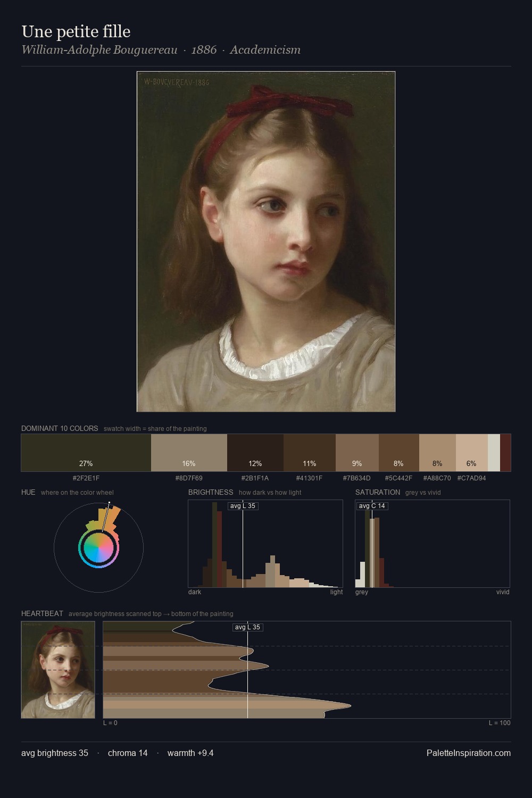
Task: Click the avg L 35 label in Heartbeat chart
Action: [x=248, y=627]
